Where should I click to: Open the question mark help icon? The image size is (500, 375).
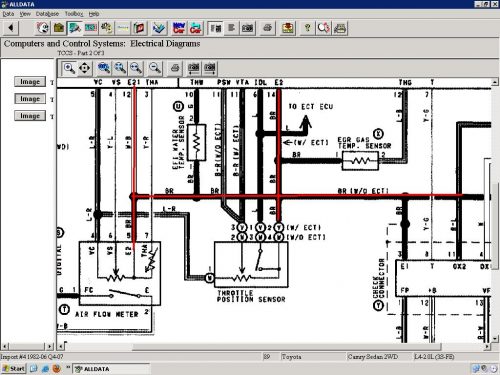pyautogui.click(x=307, y=28)
